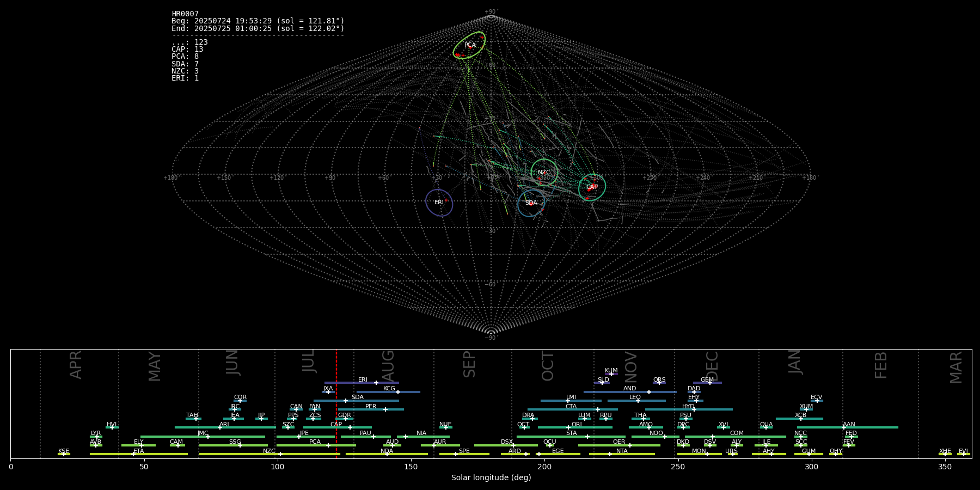
Task: Select the ORS shower bar in timeline
Action: coord(659,383)
